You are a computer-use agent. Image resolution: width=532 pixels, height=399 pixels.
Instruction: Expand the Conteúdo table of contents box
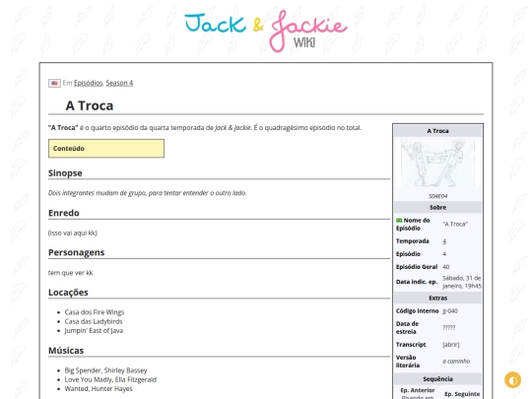tap(106, 148)
